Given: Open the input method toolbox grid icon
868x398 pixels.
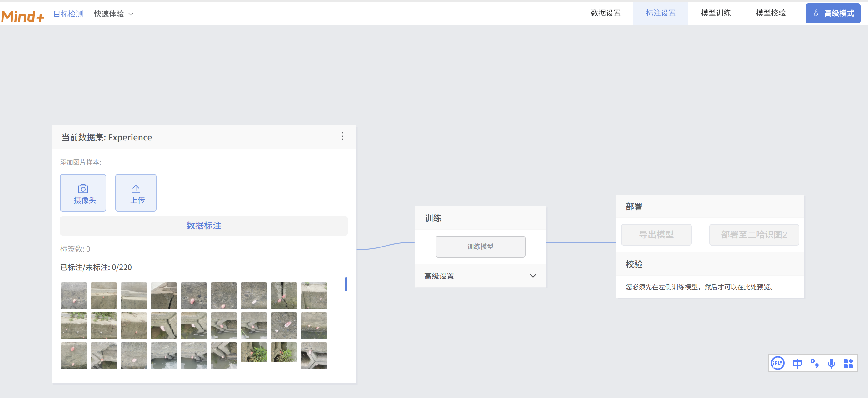Looking at the screenshot, I should click(x=848, y=363).
